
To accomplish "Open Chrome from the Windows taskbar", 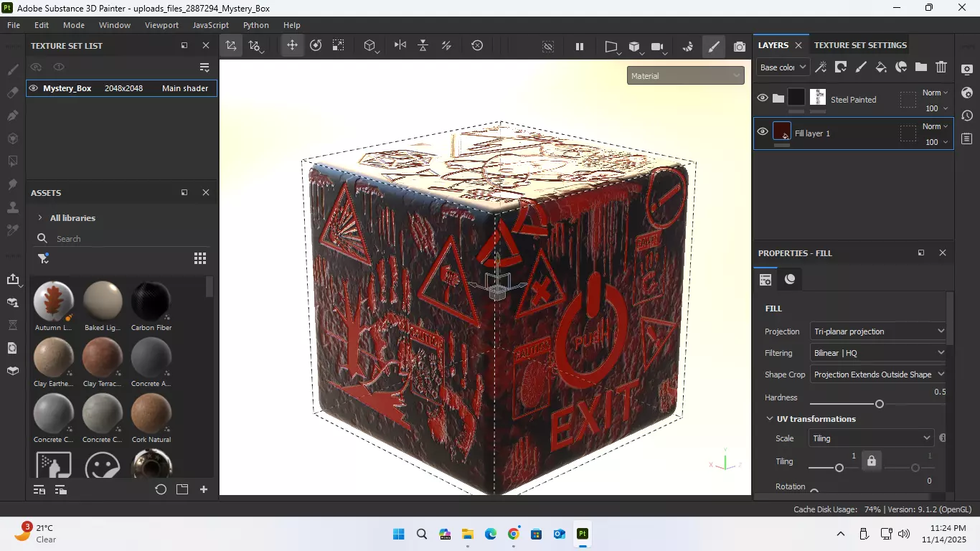I will 514,534.
